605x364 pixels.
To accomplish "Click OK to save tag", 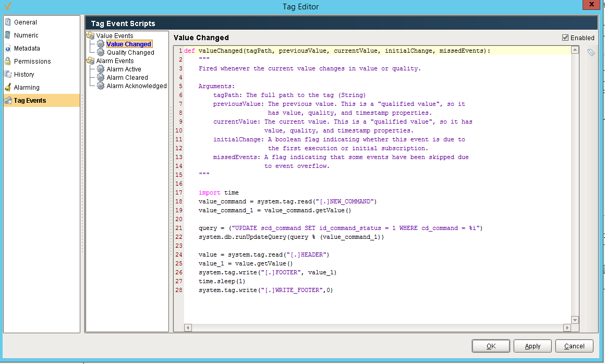I will (x=491, y=346).
